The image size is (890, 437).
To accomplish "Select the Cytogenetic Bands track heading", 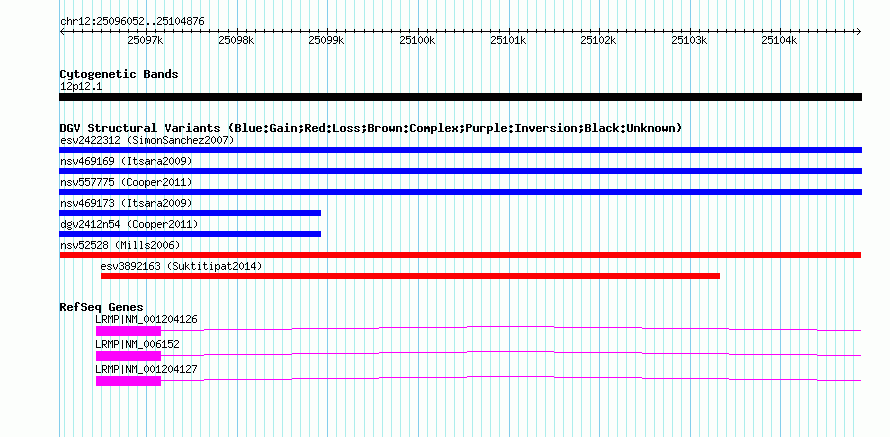I will pyautogui.click(x=119, y=74).
